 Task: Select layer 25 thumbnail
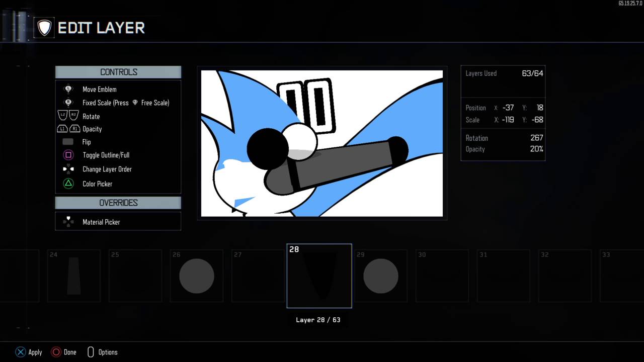(135, 276)
